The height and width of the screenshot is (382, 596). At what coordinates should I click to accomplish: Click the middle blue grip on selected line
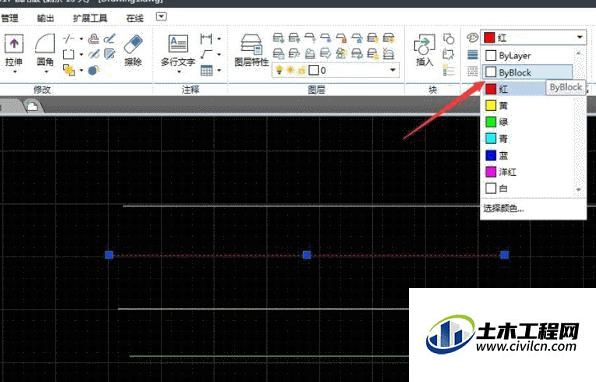coord(307,255)
